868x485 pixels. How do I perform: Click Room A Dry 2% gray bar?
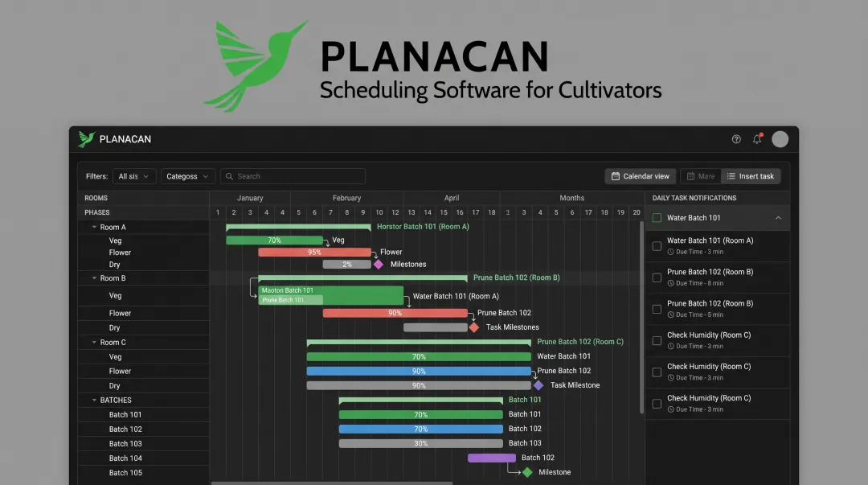pyautogui.click(x=346, y=265)
